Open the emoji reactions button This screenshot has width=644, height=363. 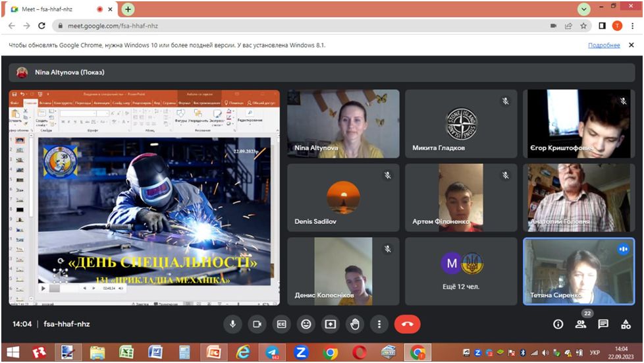(306, 324)
